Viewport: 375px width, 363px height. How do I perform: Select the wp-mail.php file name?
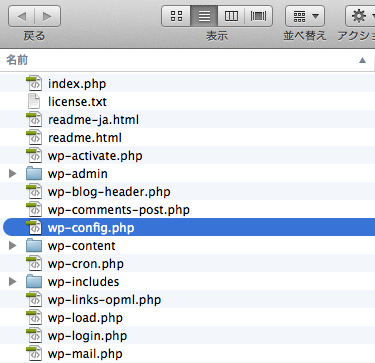tap(85, 354)
